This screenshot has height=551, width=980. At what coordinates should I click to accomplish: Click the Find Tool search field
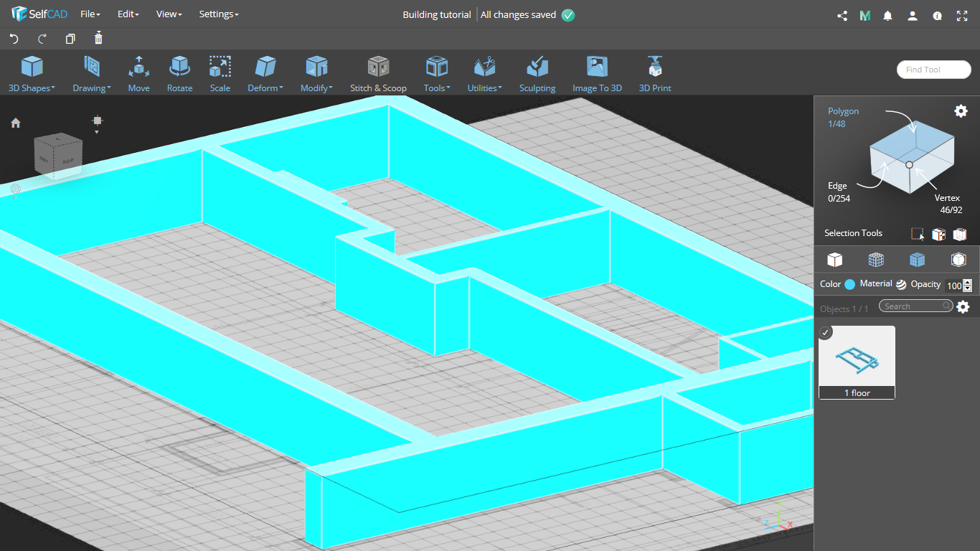click(934, 70)
